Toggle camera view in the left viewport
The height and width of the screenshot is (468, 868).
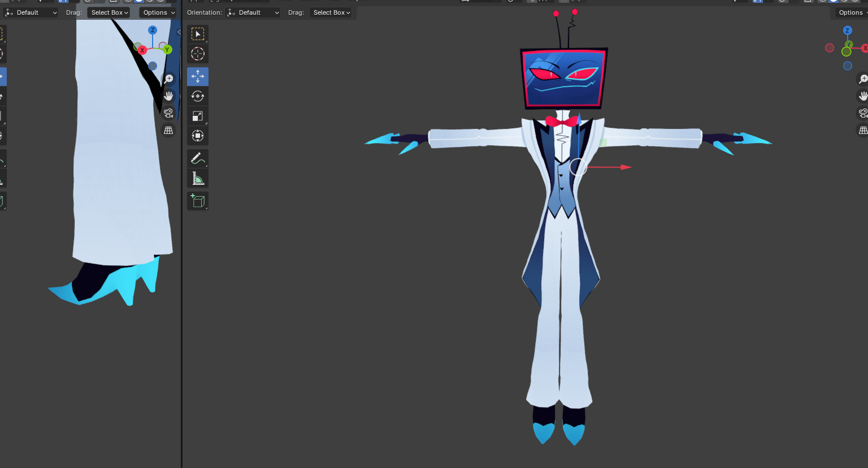168,113
